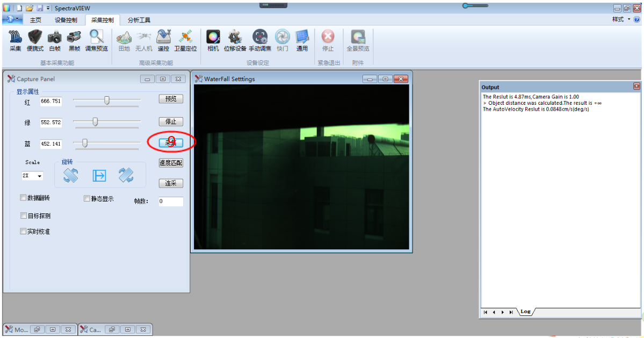Select the 黑帧 dark frame icon

coord(74,40)
